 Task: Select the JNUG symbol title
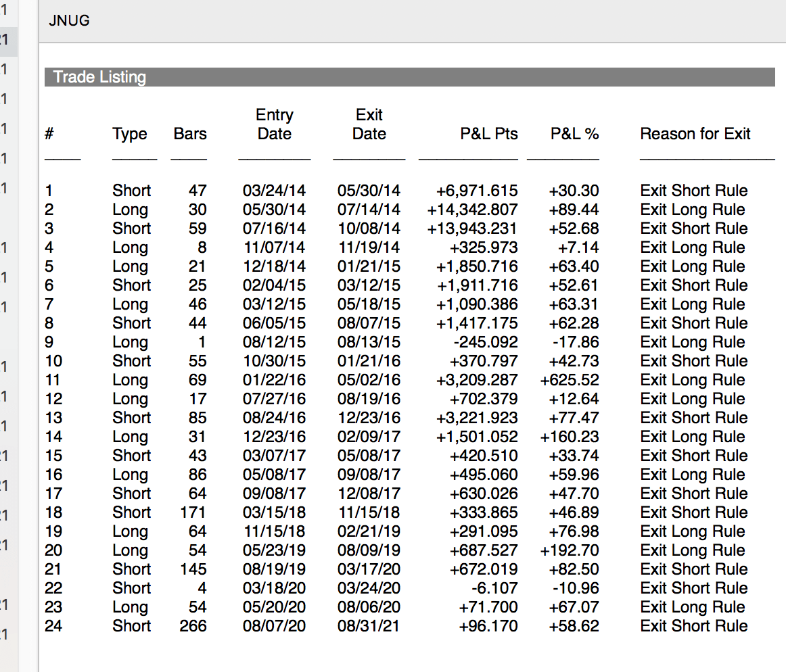(x=69, y=20)
